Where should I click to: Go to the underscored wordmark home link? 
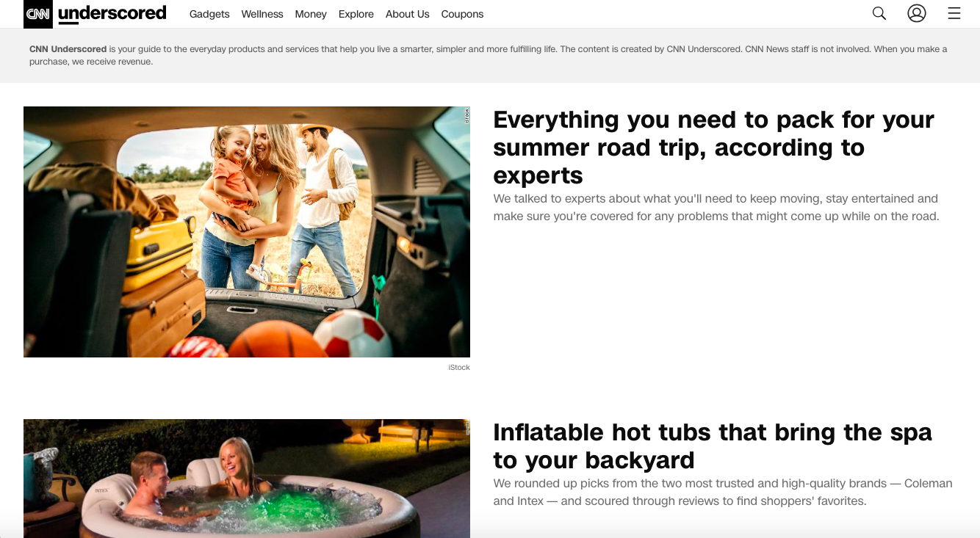(112, 14)
